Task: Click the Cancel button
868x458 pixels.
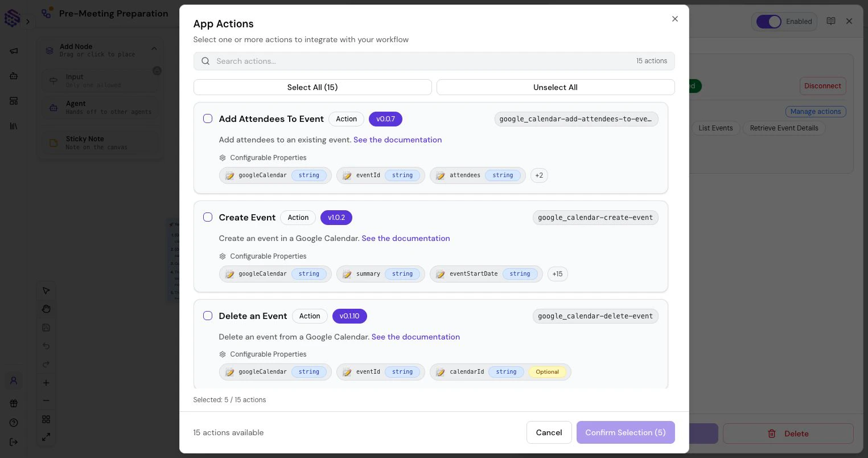Action: click(549, 432)
